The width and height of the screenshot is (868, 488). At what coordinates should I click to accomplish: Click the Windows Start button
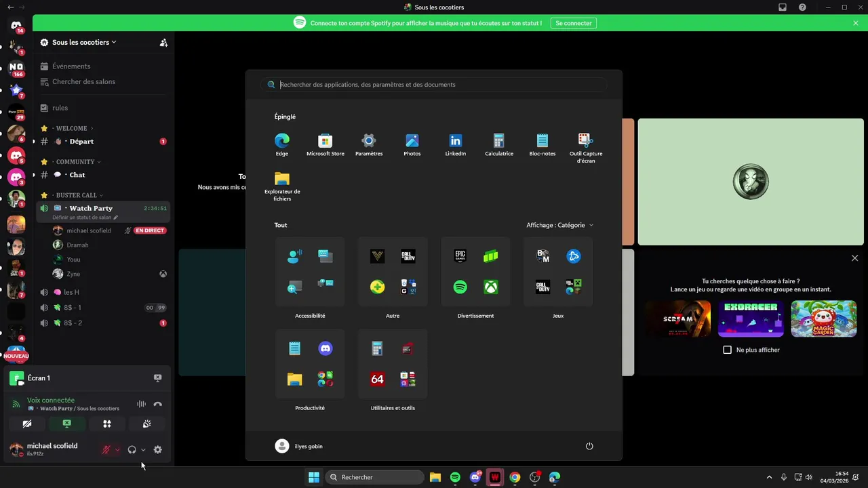click(x=314, y=477)
